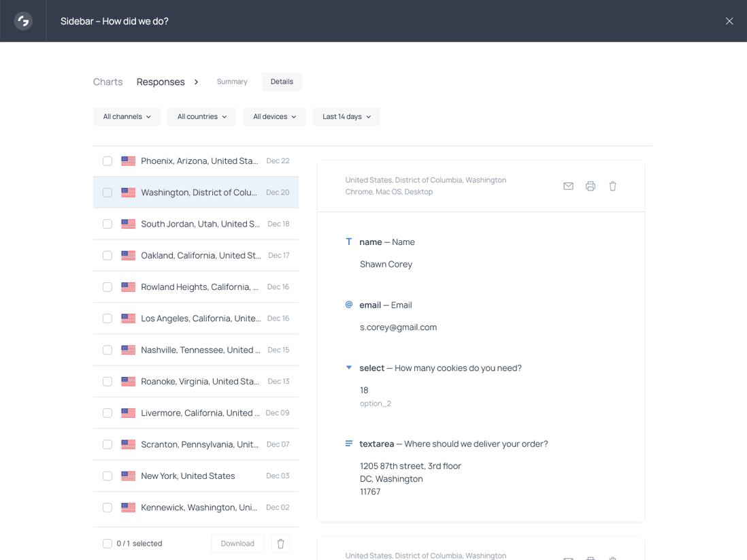
Task: Tick the select-all checkbox near 0/1 selected
Action: (x=107, y=543)
